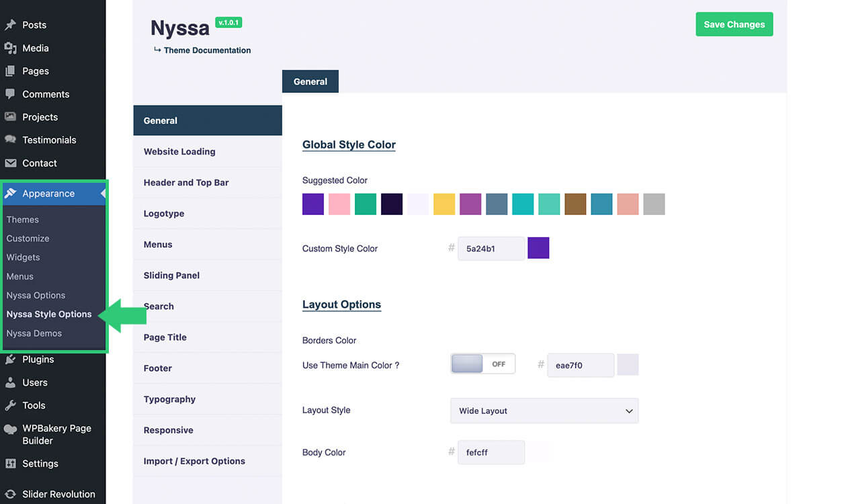Click the Slider Revolution refresh icon
Screen dimensions: 850x504
10,494
